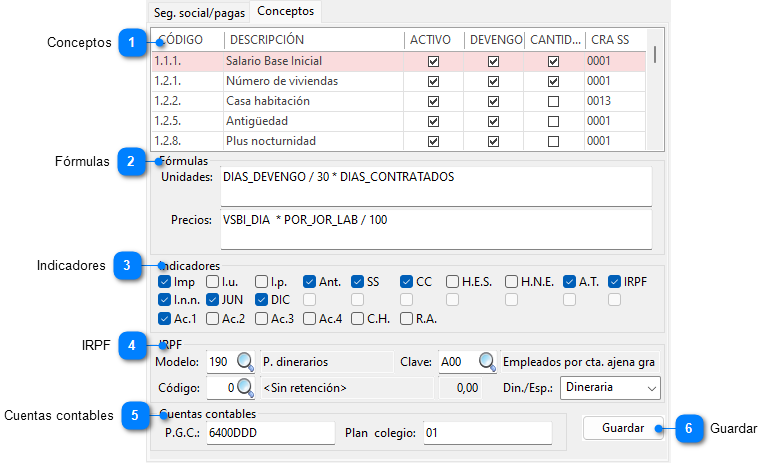The image size is (762, 463).
Task: Click the blue callout badge number 3
Action: tap(128, 265)
